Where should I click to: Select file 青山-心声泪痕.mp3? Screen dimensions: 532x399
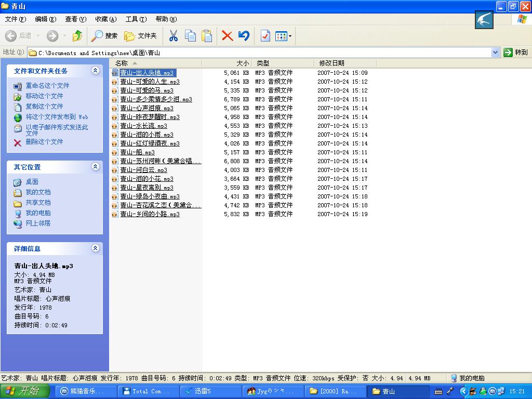[x=147, y=108]
